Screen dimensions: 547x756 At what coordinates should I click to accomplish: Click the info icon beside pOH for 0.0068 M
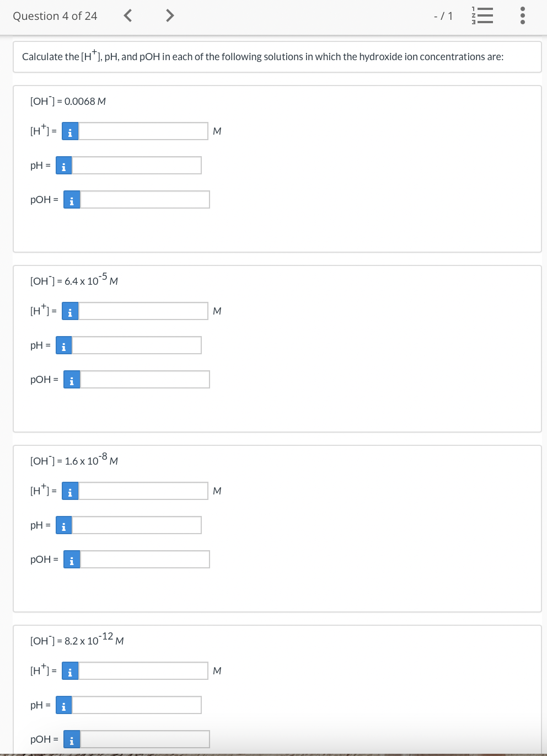pos(71,200)
